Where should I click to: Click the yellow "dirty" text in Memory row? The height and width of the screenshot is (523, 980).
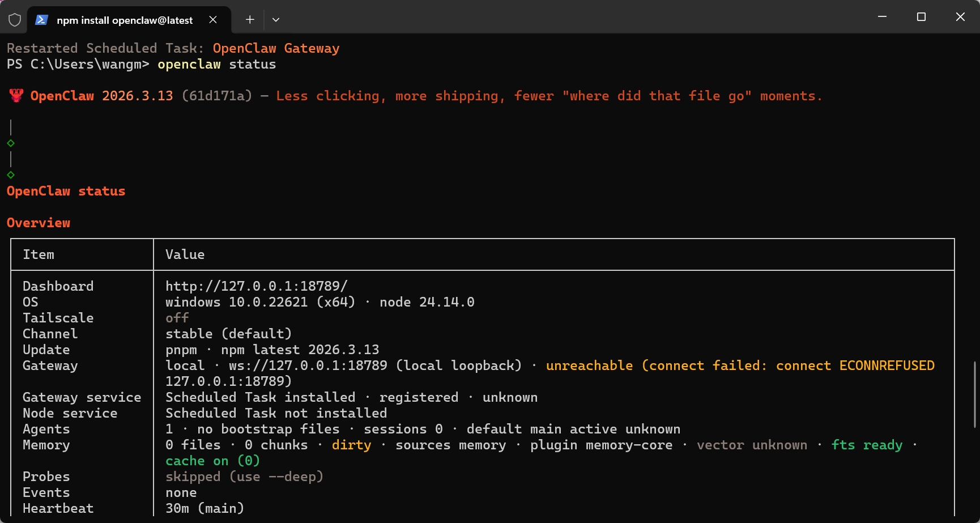tap(351, 445)
